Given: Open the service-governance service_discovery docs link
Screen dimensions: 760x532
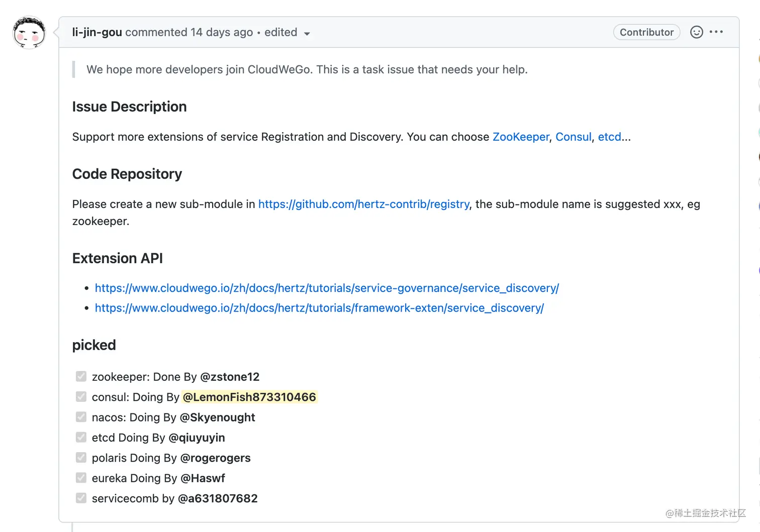Looking at the screenshot, I should [x=327, y=288].
